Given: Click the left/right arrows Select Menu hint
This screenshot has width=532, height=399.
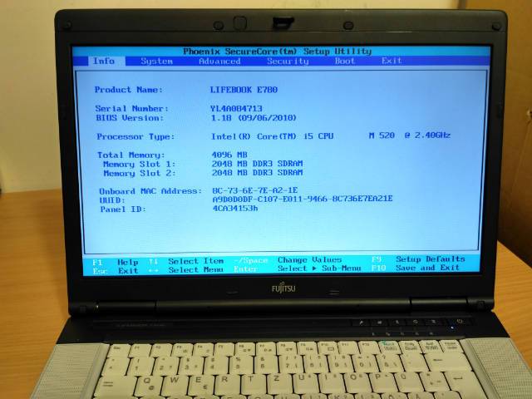Looking at the screenshot, I should tap(186, 270).
